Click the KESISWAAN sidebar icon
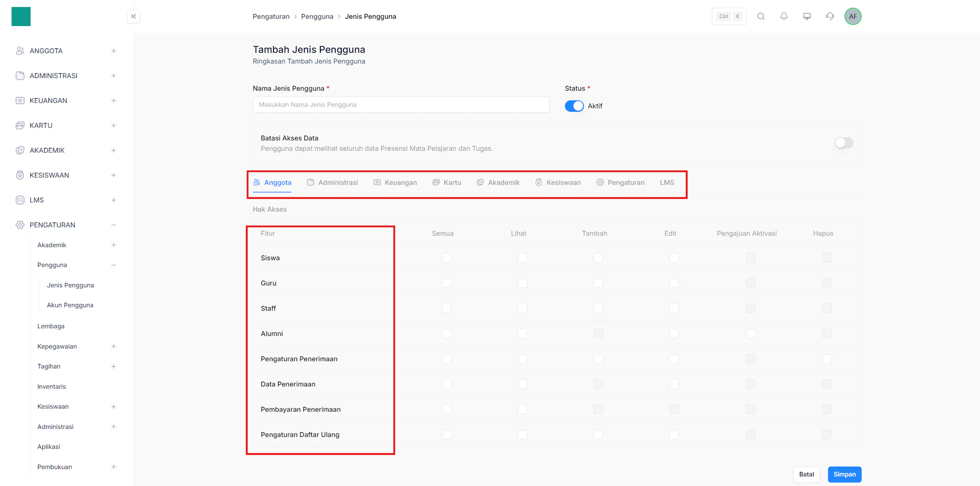This screenshot has width=980, height=486. (20, 175)
